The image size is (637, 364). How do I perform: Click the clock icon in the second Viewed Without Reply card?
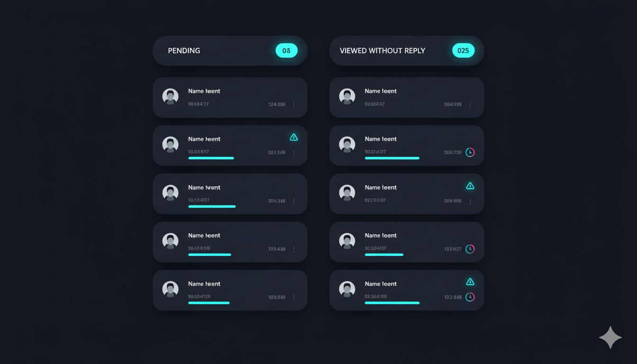(470, 152)
